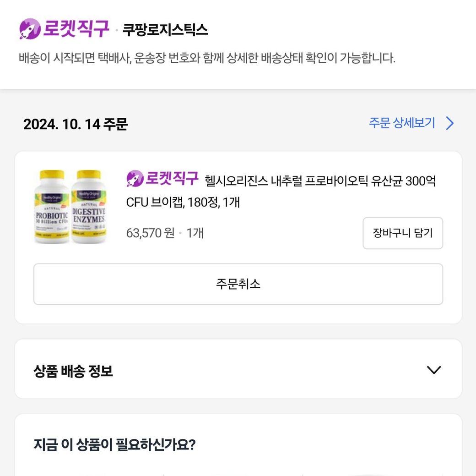Tap the 63,570 원 price text
Screen dimensions: 476x476
coord(150,233)
